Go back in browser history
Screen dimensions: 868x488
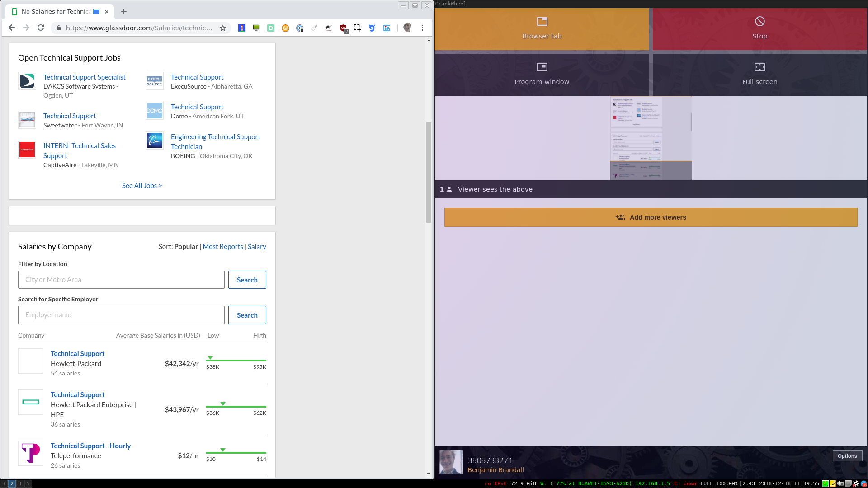point(12,28)
